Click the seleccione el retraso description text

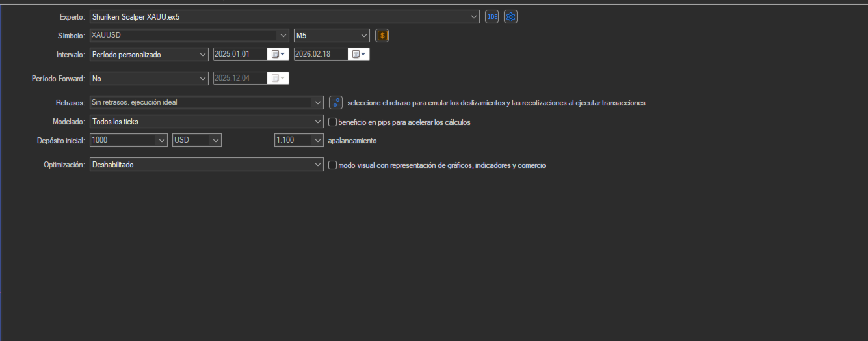coord(497,103)
